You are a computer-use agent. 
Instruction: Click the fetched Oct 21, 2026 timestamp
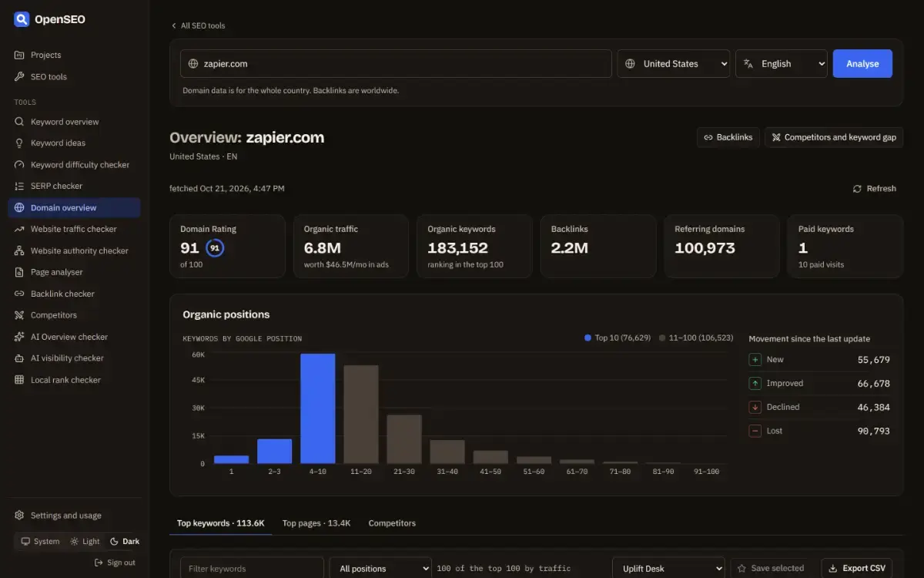pos(226,188)
